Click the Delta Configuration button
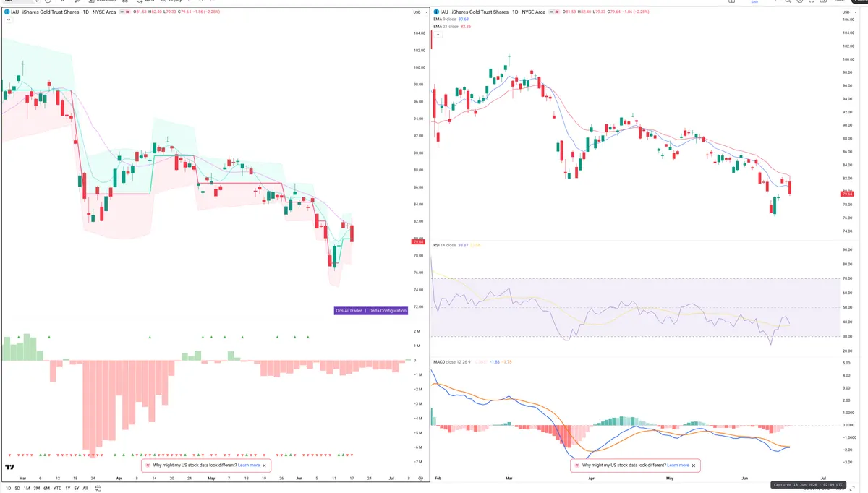The image size is (868, 493). click(386, 310)
